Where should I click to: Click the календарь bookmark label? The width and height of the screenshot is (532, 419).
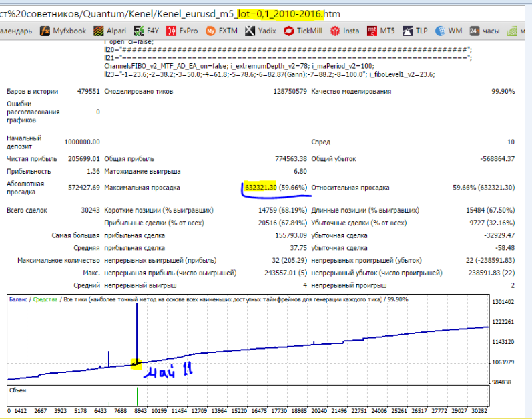[x=16, y=31]
